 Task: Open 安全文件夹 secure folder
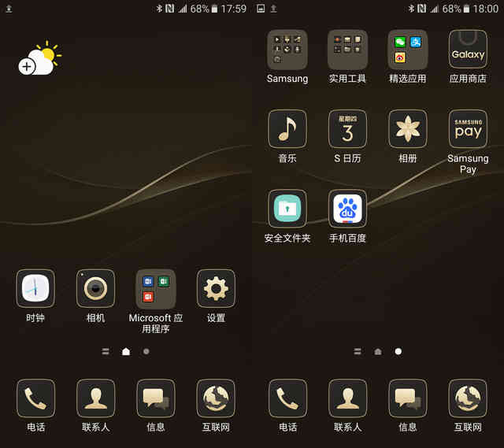(x=287, y=209)
